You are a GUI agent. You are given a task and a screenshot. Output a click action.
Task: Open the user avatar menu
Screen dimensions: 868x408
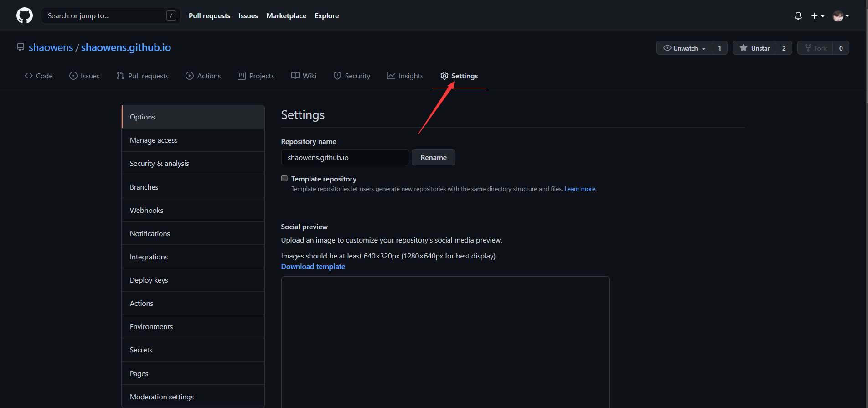841,16
